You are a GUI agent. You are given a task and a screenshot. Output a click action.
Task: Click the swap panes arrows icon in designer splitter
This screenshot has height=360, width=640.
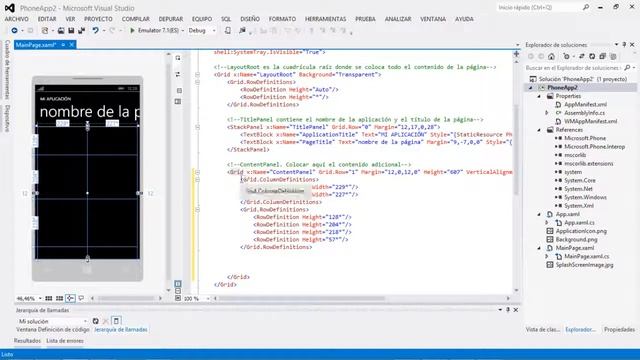pyautogui.click(x=178, y=74)
